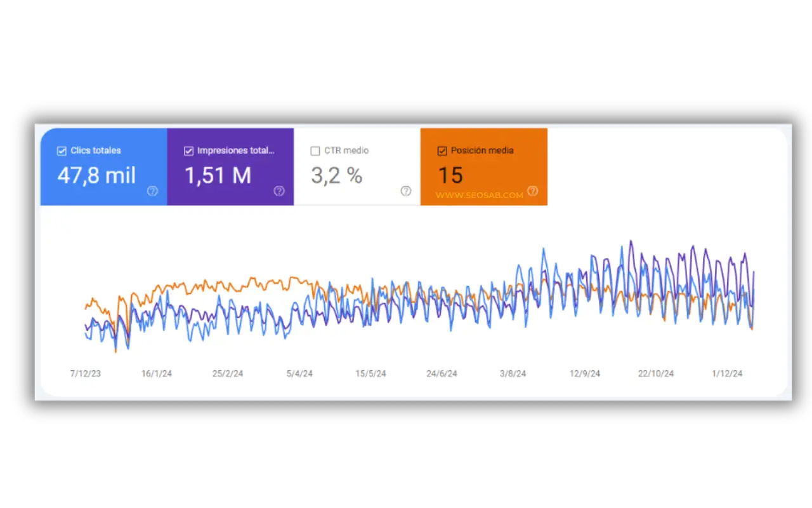
Task: Open help icon on Posición media card
Action: (532, 190)
